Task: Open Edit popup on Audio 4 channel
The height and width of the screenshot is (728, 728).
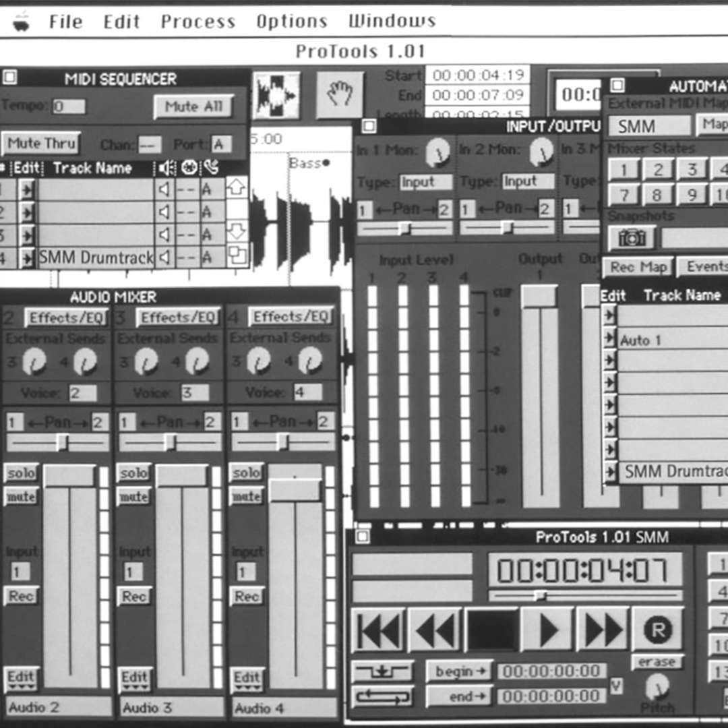Action: 246,678
